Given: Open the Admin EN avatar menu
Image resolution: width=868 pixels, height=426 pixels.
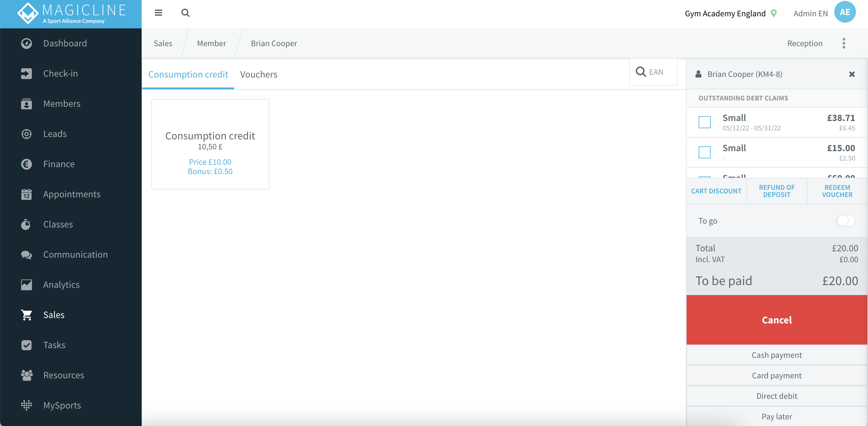Looking at the screenshot, I should pyautogui.click(x=845, y=12).
